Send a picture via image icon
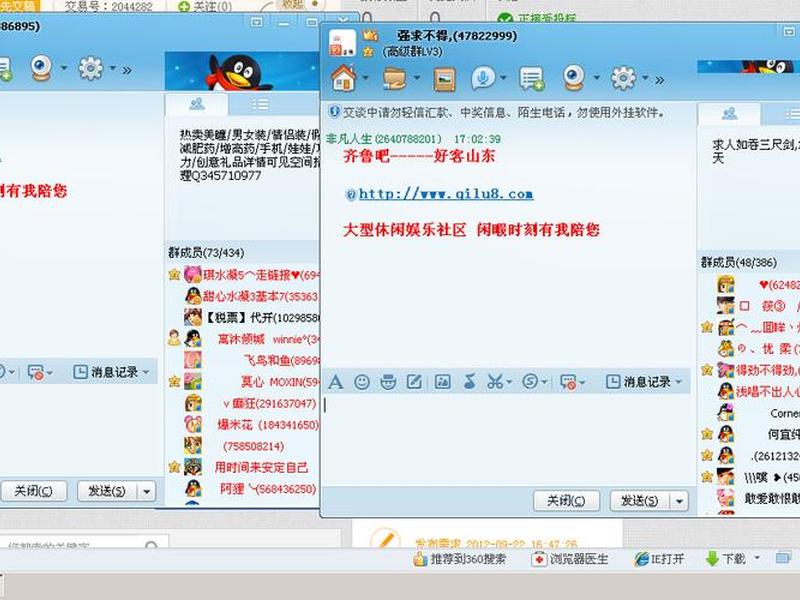800x600 pixels. pyautogui.click(x=442, y=382)
